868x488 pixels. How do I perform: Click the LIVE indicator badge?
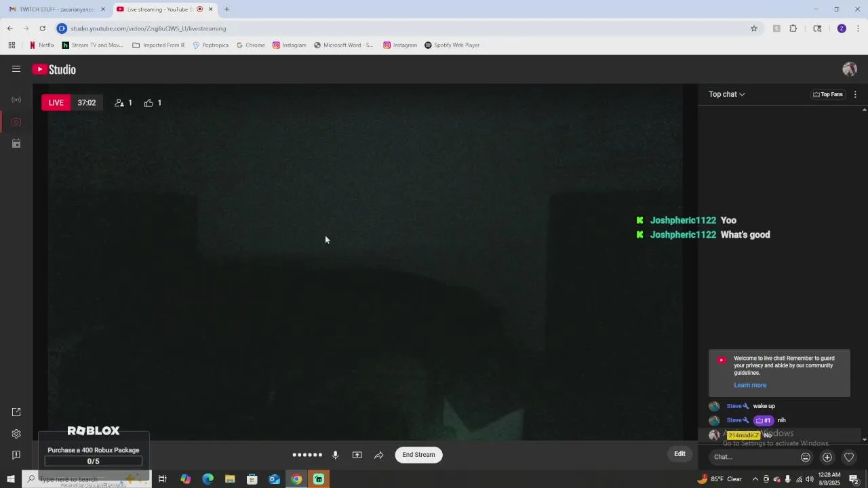pyautogui.click(x=56, y=103)
